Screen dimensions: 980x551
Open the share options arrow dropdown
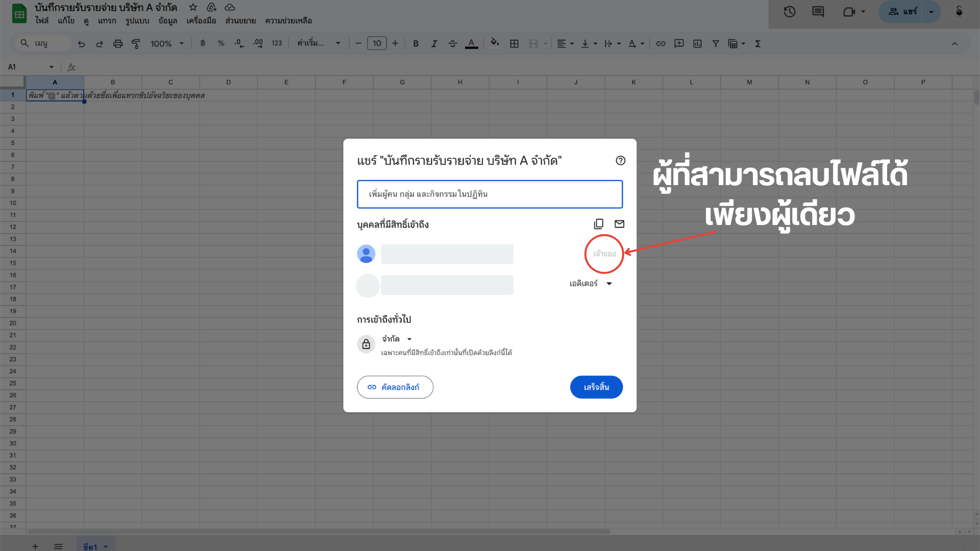tap(931, 12)
